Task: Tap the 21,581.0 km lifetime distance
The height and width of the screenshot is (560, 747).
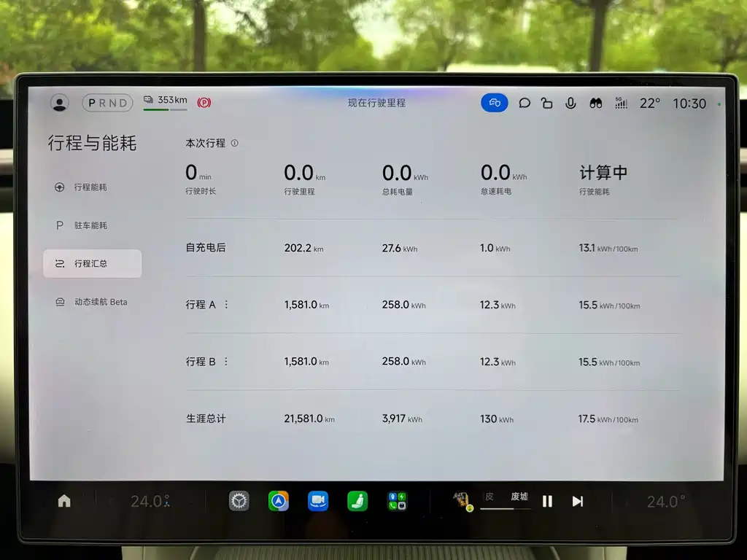Action: click(309, 419)
